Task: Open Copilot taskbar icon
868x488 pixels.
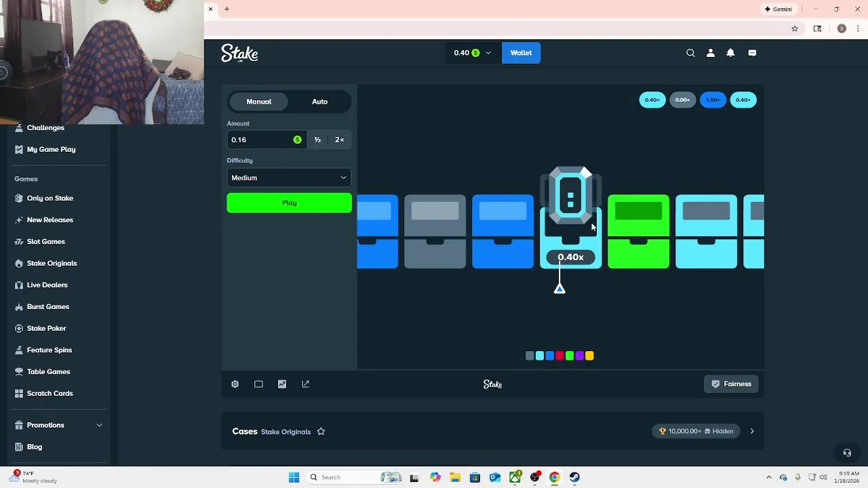Action: [x=435, y=477]
